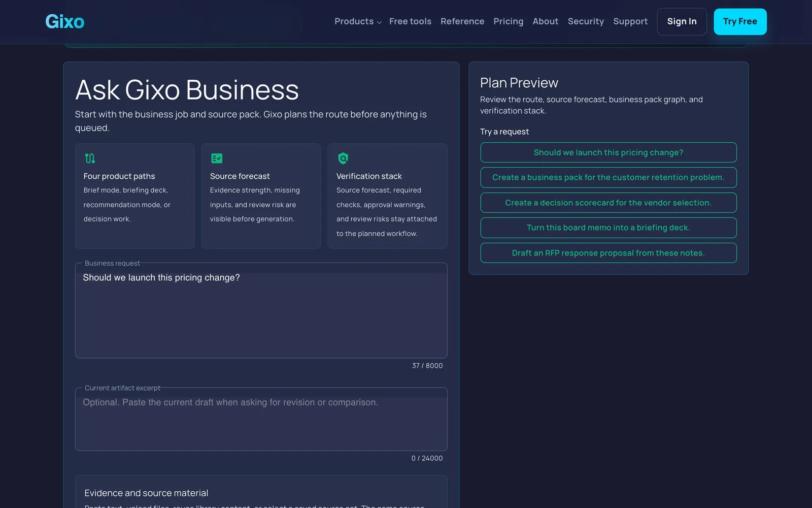Viewport: 812px width, 508px height.
Task: Click the Verification stack card title
Action: point(369,176)
